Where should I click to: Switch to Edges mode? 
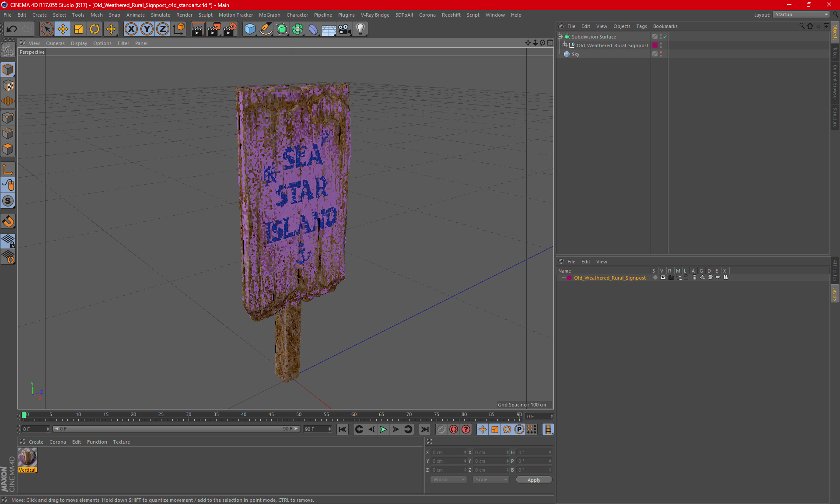[8, 133]
